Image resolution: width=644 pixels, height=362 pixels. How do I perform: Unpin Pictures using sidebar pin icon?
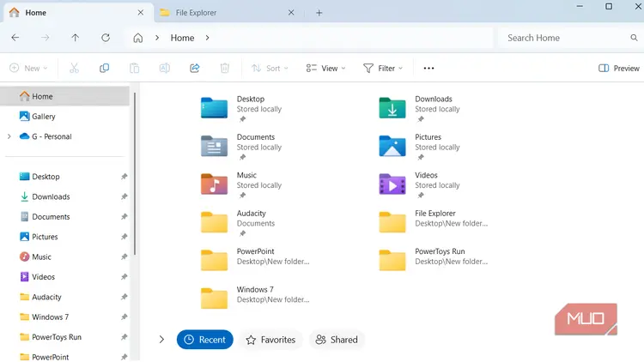(x=124, y=237)
